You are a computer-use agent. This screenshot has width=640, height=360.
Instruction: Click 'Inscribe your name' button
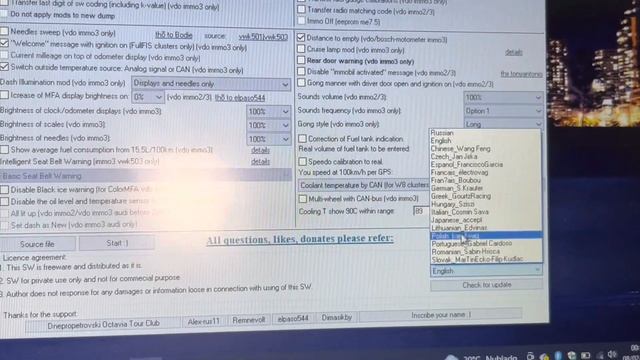[x=441, y=315]
